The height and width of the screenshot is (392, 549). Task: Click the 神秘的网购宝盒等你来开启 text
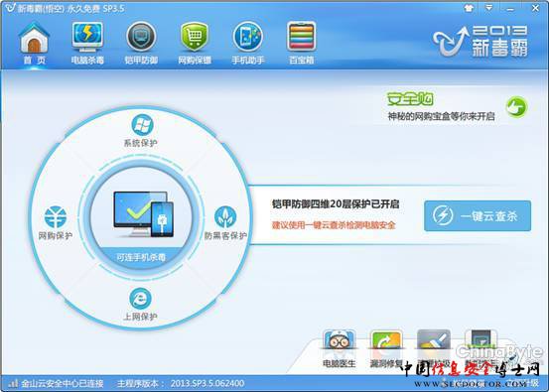point(441,116)
